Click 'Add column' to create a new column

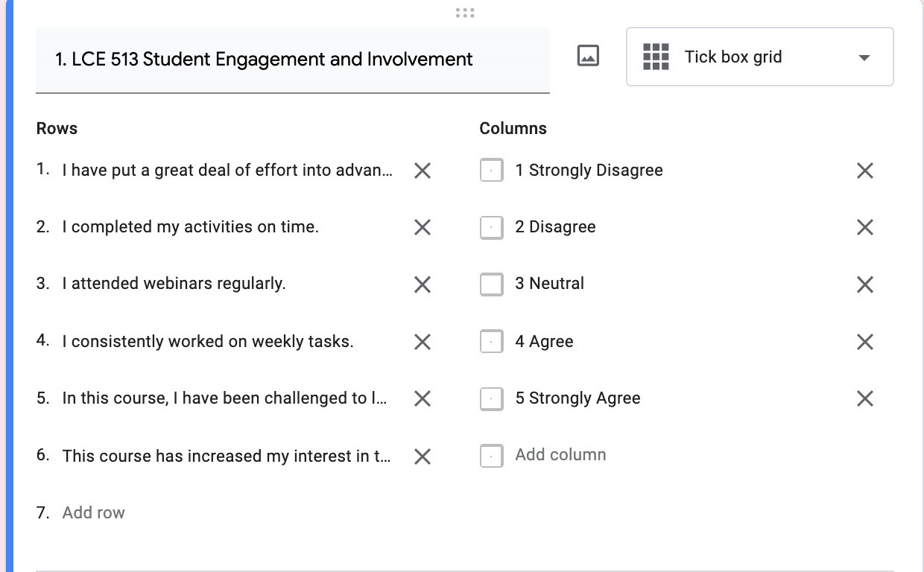[560, 455]
